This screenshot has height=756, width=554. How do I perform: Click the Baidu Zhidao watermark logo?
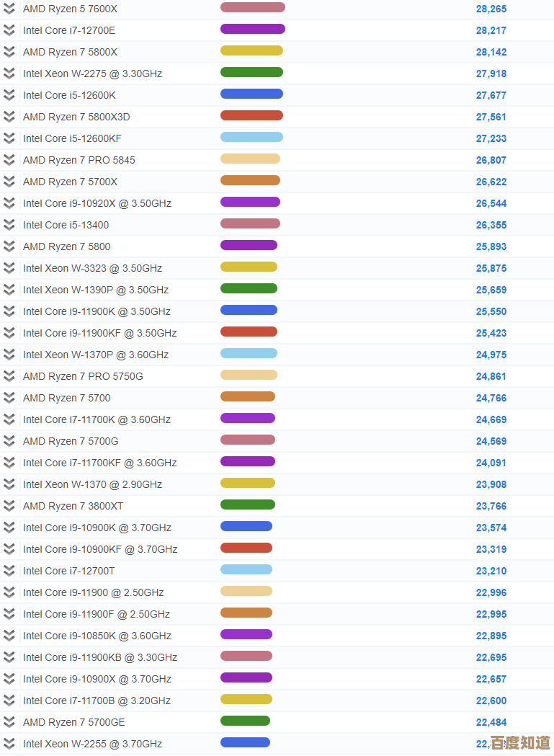pos(520,742)
